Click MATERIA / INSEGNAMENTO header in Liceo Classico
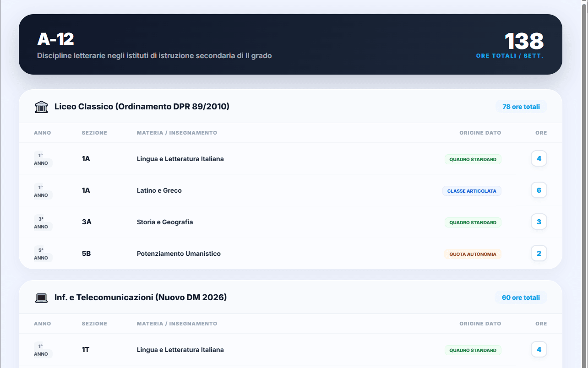This screenshot has height=368, width=588. pos(177,133)
